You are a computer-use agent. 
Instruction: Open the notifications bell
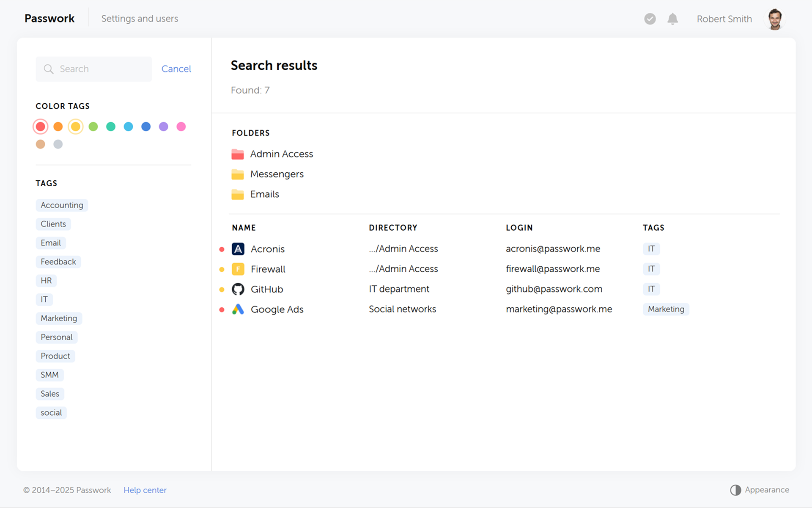672,19
